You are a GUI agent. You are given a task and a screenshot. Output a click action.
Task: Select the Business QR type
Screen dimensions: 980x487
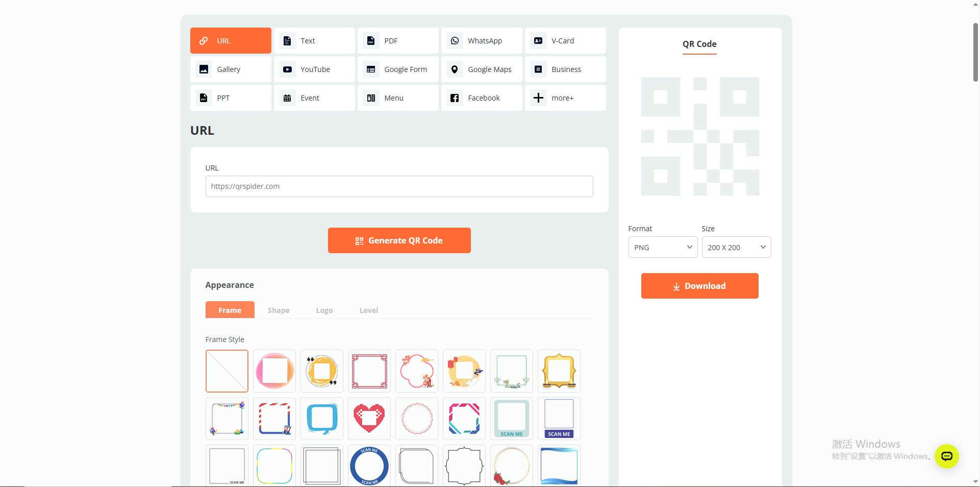point(565,69)
